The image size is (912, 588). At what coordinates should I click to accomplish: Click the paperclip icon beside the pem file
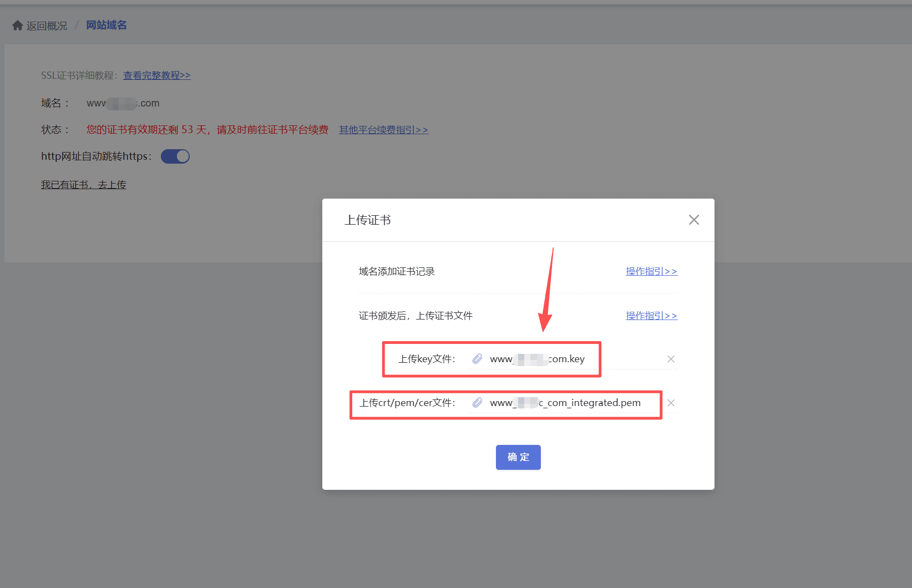point(477,403)
